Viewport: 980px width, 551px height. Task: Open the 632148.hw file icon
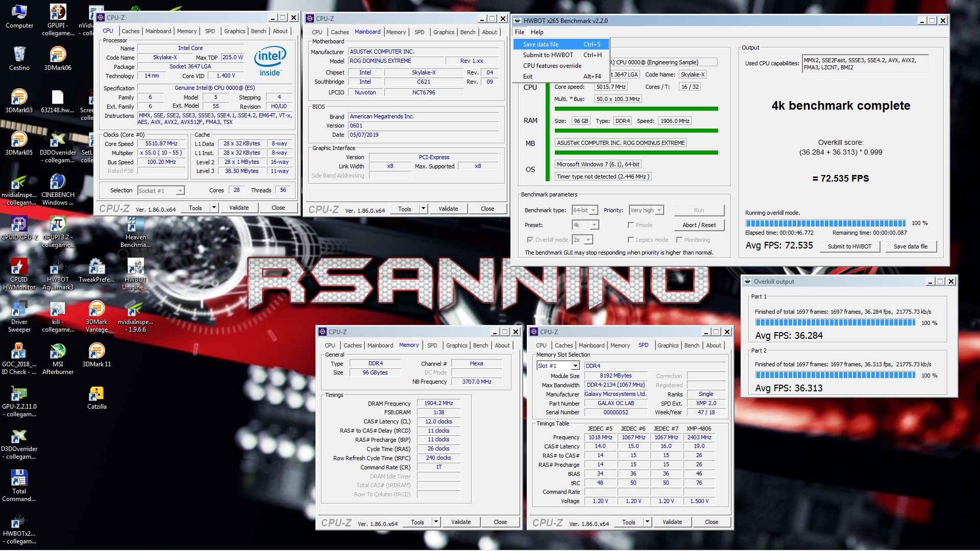pyautogui.click(x=58, y=101)
